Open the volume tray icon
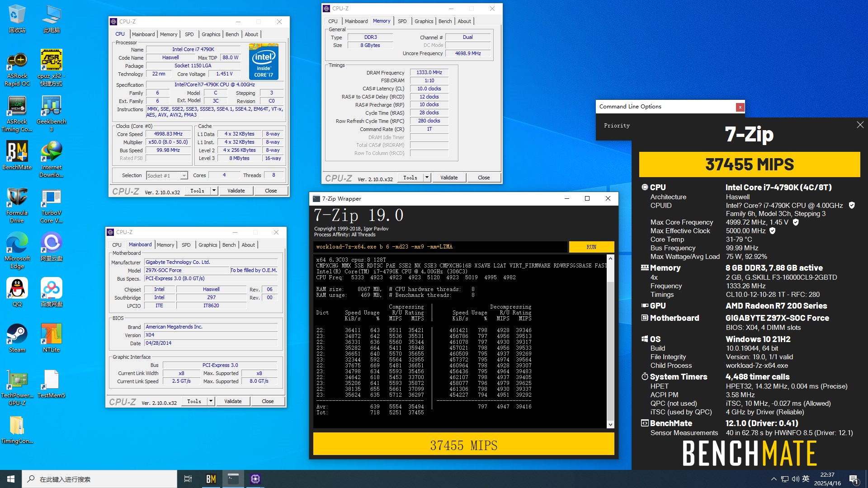Viewport: 868px width, 488px height. (x=795, y=479)
